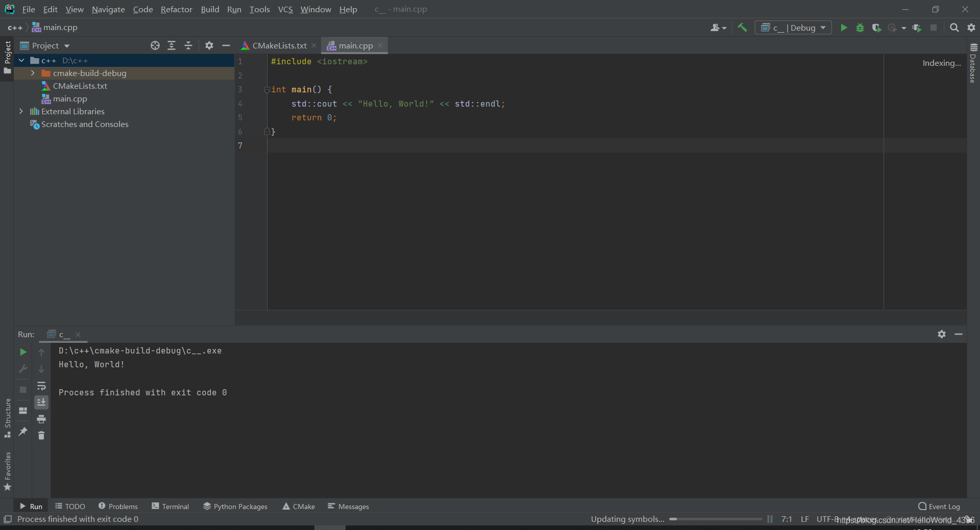Select main.cpp in the project tree

point(70,98)
